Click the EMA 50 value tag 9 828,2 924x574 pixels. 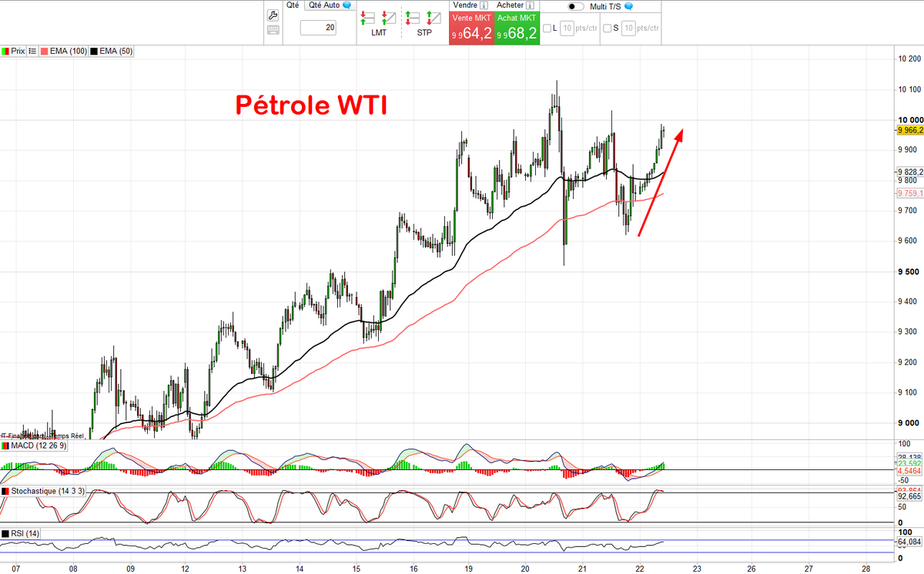(909, 172)
